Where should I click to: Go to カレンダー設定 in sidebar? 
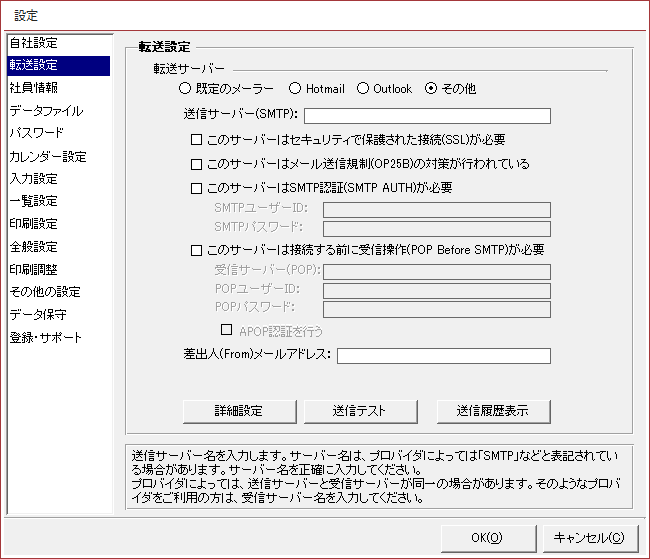pos(47,157)
